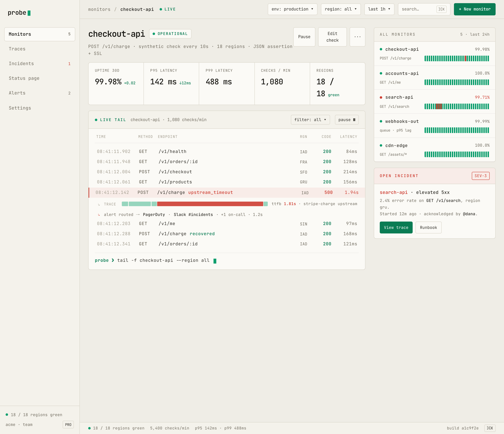Viewport: 504px width, 434px height.
Task: Click the probe logo
Action: coord(19,13)
